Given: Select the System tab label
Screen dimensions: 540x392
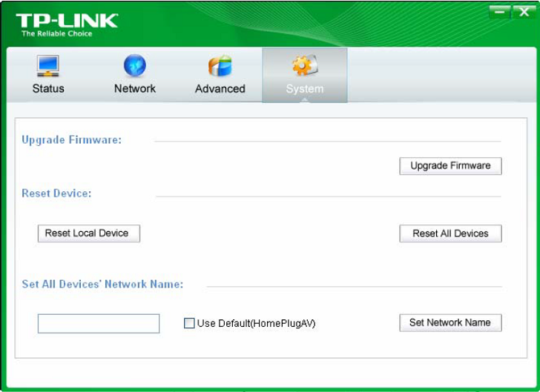Looking at the screenshot, I should 304,89.
